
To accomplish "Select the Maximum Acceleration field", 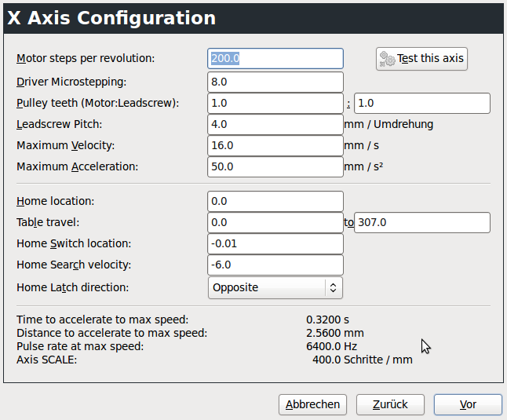I will (275, 166).
